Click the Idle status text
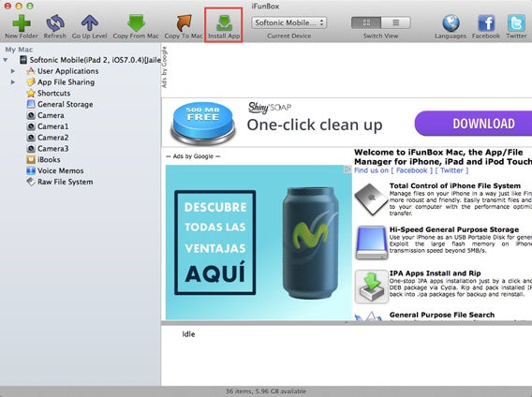Image resolution: width=532 pixels, height=397 pixels. (188, 334)
